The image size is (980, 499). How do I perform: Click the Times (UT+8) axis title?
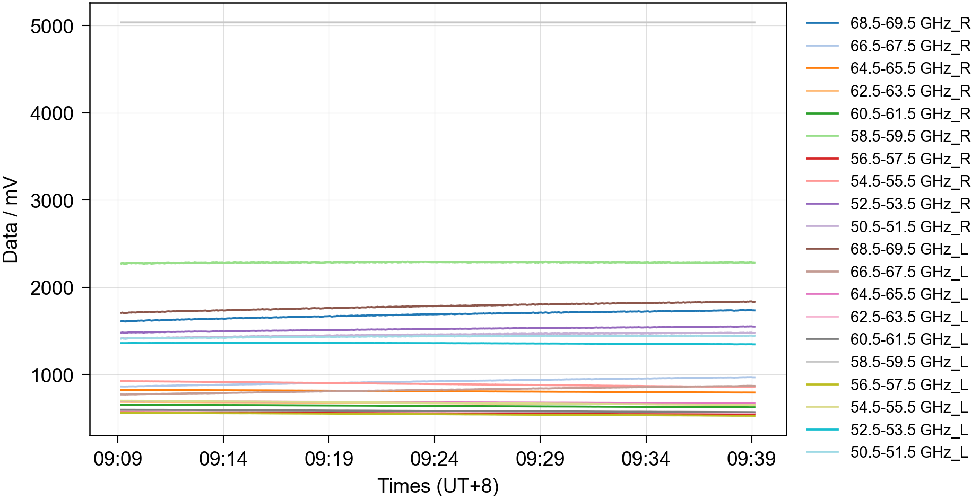(x=438, y=486)
